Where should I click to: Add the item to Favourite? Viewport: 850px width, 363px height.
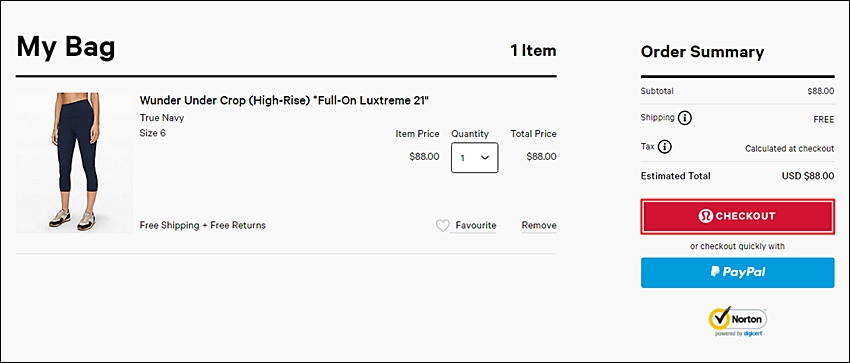pos(475,225)
